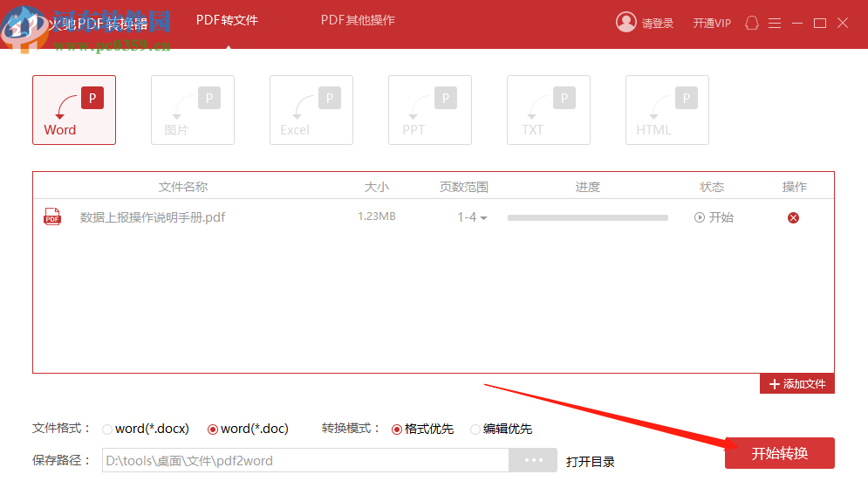
Task: Click the 保存路径 input field
Action: pos(305,460)
